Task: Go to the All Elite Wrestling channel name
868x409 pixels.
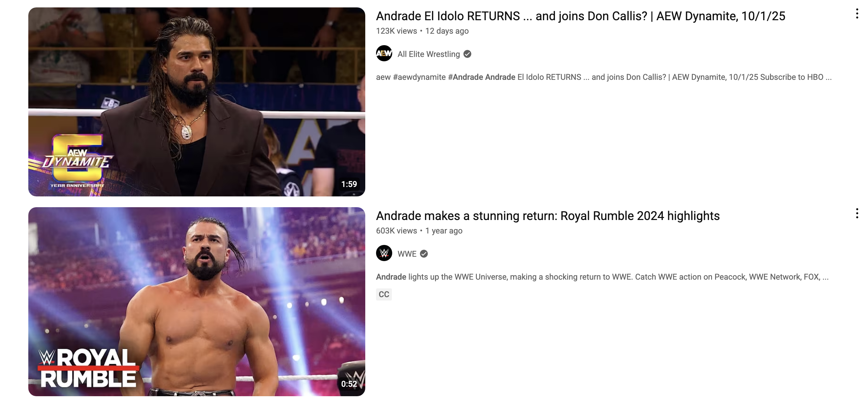Action: click(429, 54)
